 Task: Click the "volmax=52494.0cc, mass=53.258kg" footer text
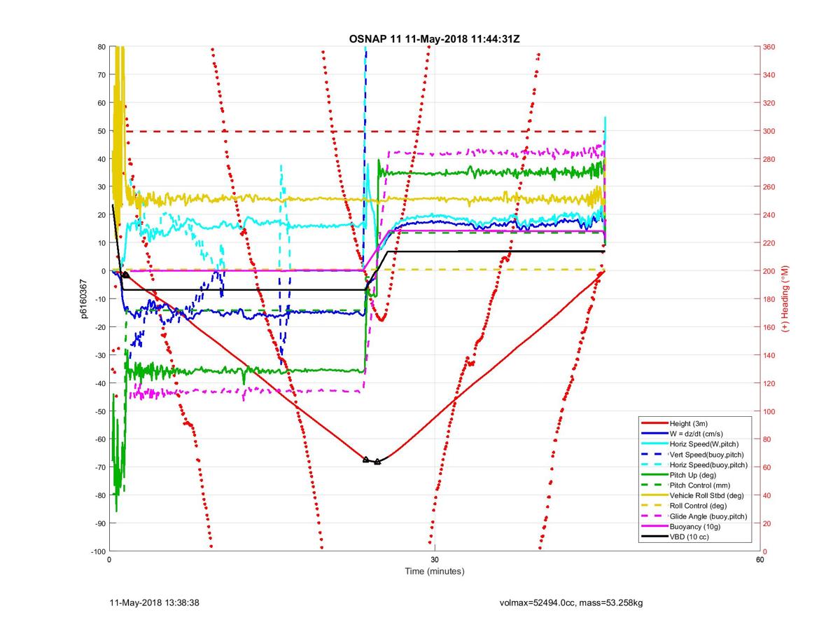point(571,602)
